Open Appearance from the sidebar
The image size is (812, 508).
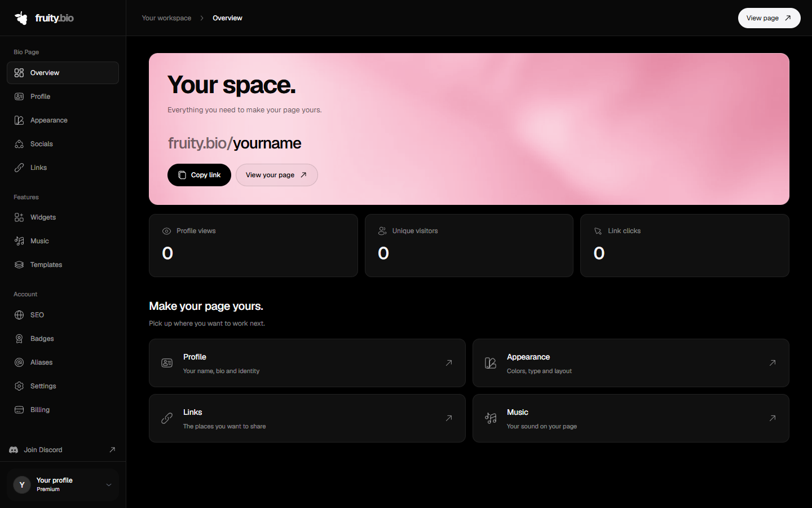(x=63, y=120)
